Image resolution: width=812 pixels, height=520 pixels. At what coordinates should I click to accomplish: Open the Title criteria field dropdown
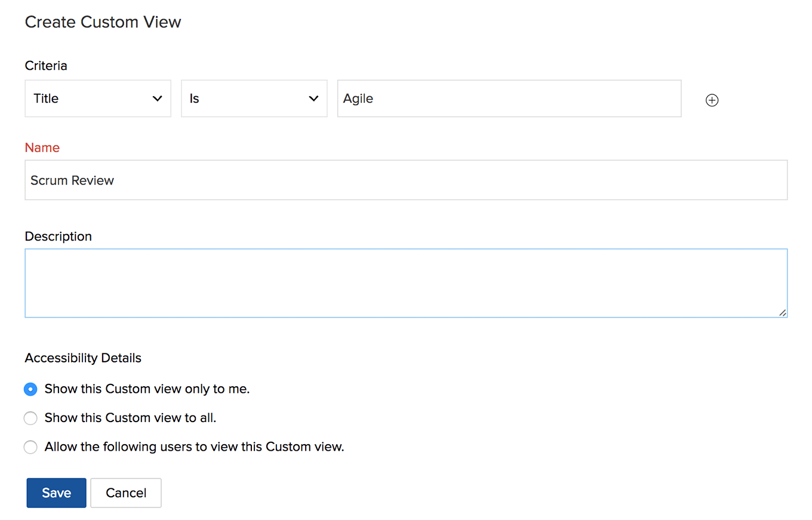(98, 99)
